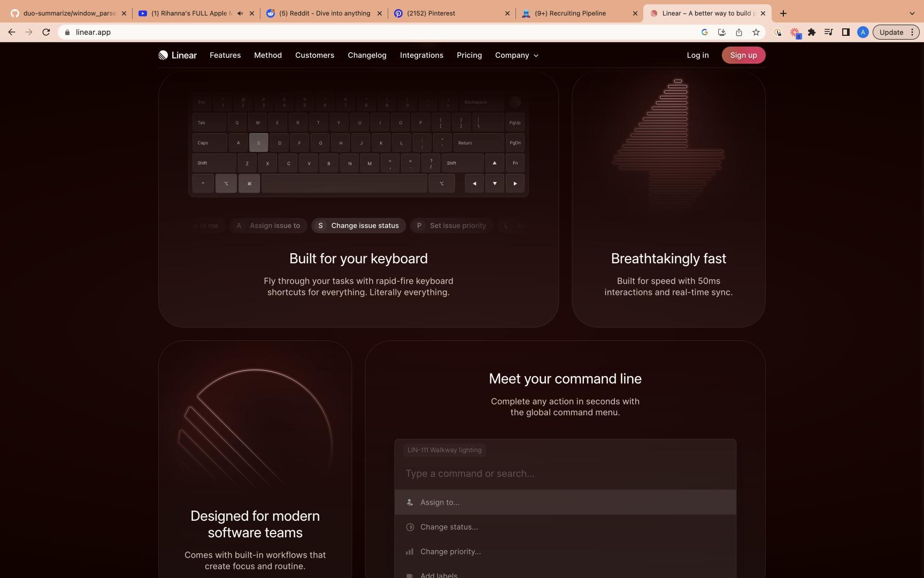Click the highlighted S key on the keyboard
Image resolution: width=924 pixels, height=578 pixels.
click(258, 143)
